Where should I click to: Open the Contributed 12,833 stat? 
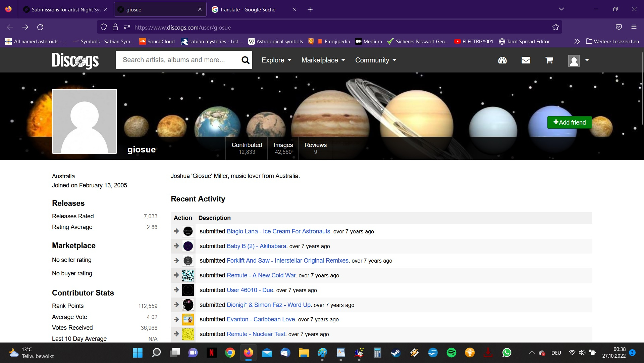tap(247, 148)
